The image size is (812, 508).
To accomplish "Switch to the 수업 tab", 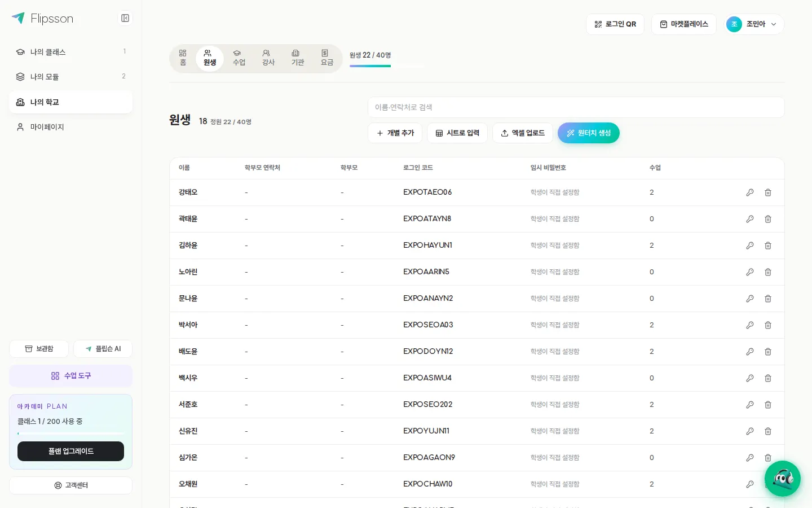I will click(239, 58).
